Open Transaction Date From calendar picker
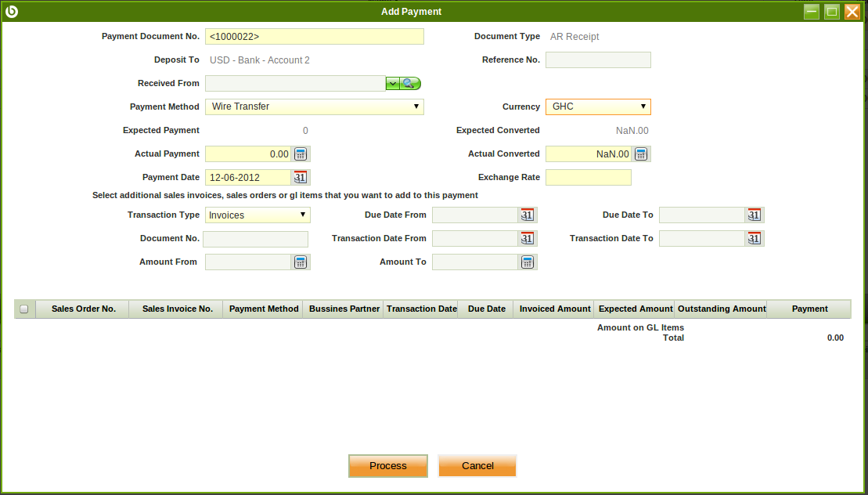The width and height of the screenshot is (868, 495). pos(528,239)
